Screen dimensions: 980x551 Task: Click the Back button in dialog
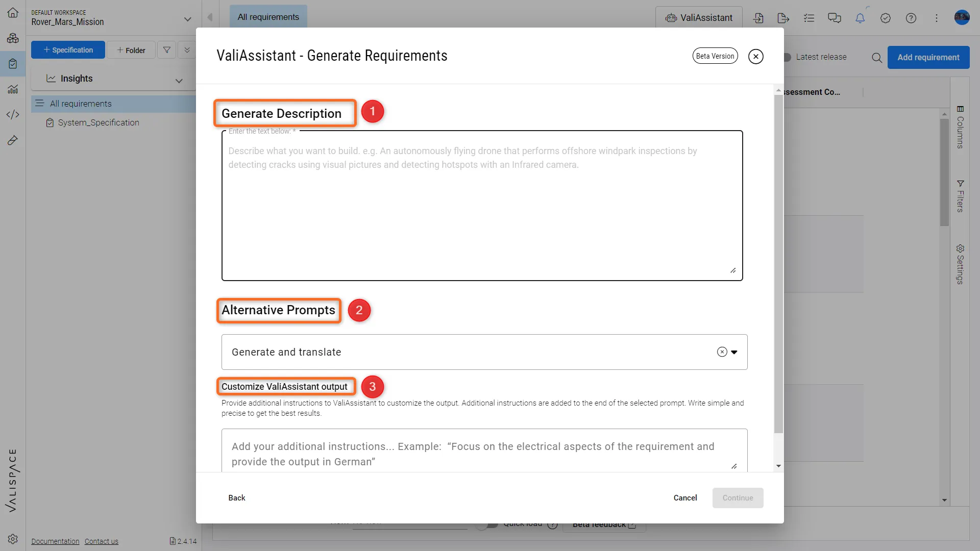coord(236,498)
